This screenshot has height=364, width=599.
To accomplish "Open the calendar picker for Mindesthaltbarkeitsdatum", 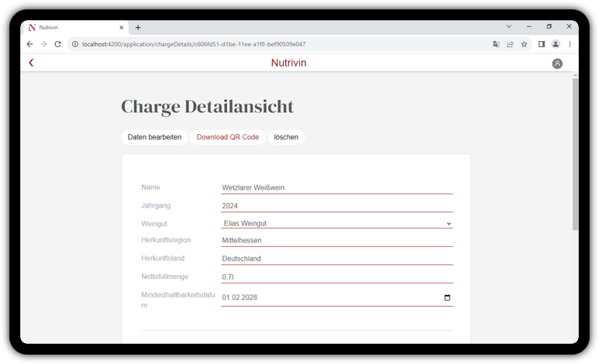I will click(x=447, y=297).
